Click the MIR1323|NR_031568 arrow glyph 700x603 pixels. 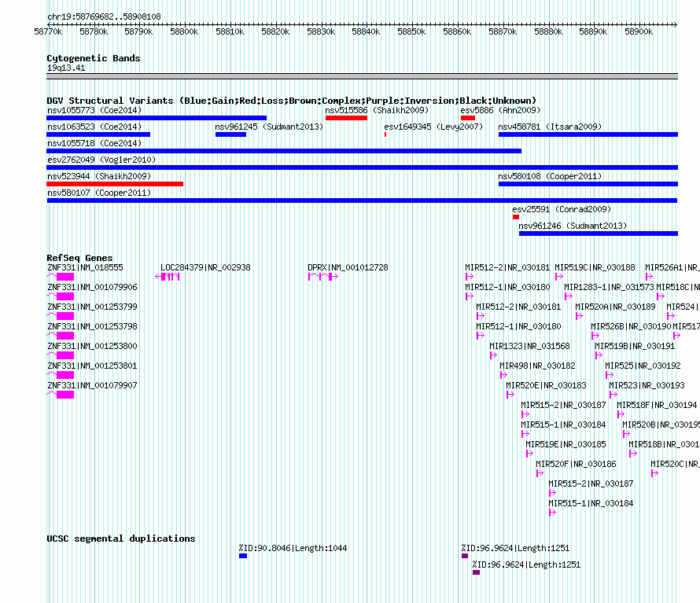point(493,355)
